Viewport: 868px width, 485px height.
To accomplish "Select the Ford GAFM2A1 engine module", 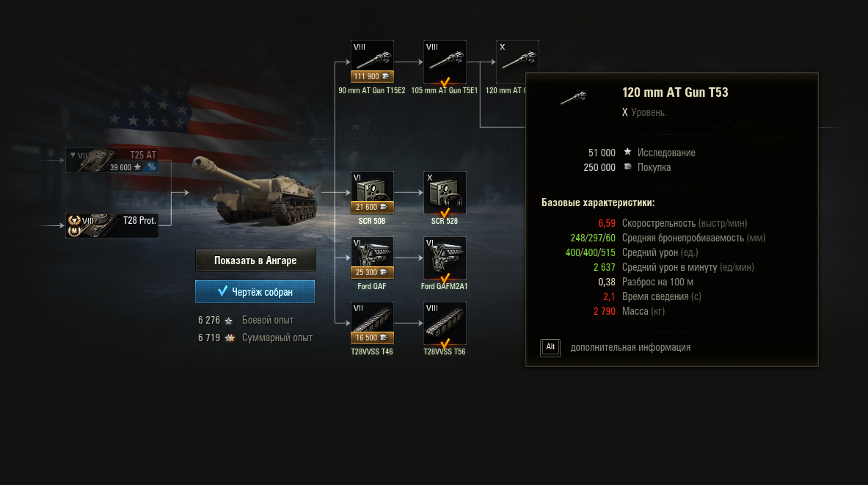I will pos(445,258).
